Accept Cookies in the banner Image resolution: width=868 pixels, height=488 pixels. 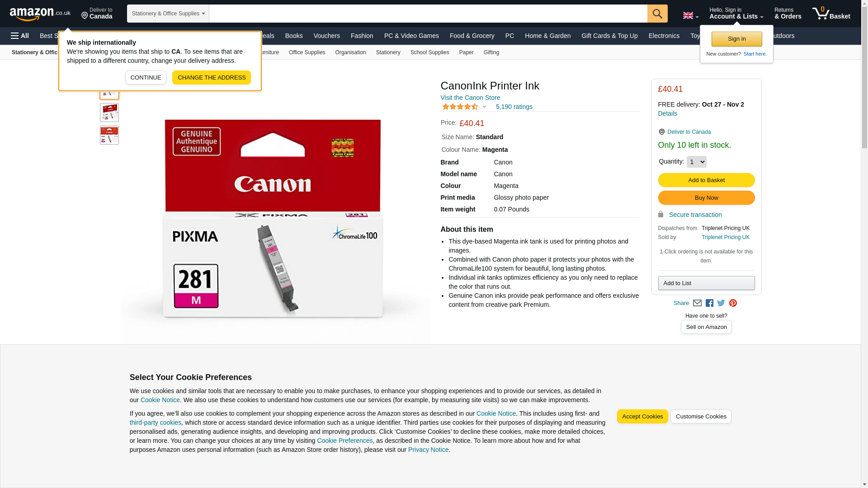[x=642, y=417]
